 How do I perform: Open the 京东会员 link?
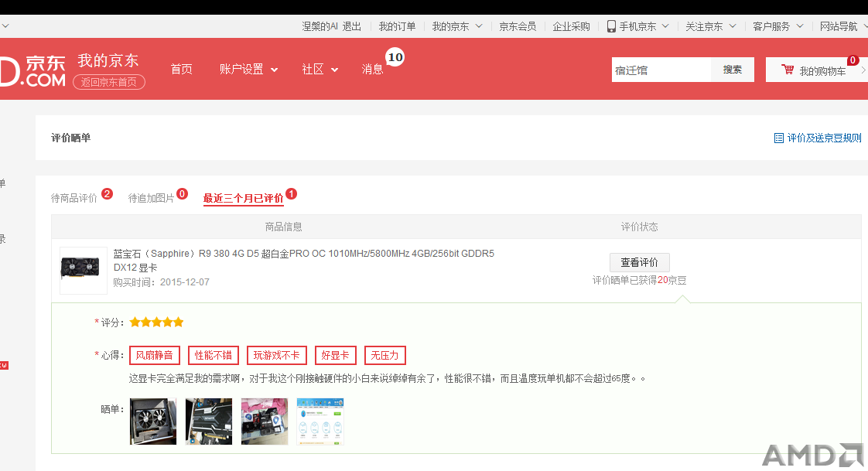tap(518, 26)
